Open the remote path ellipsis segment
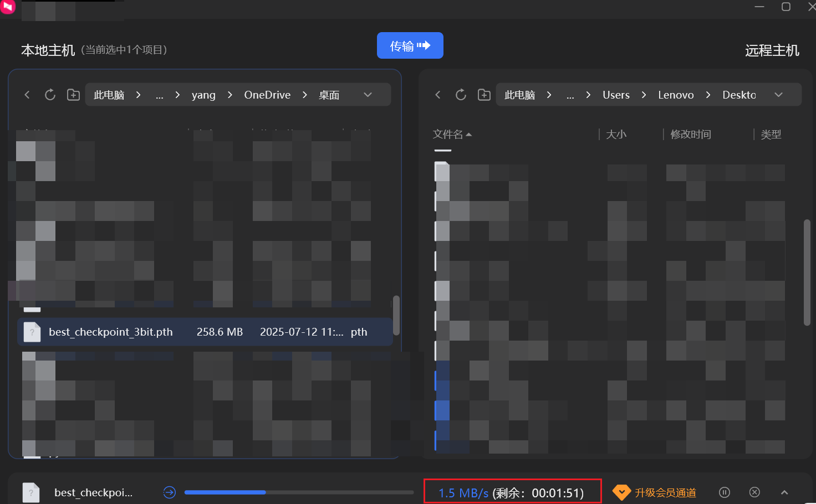 [x=570, y=96]
